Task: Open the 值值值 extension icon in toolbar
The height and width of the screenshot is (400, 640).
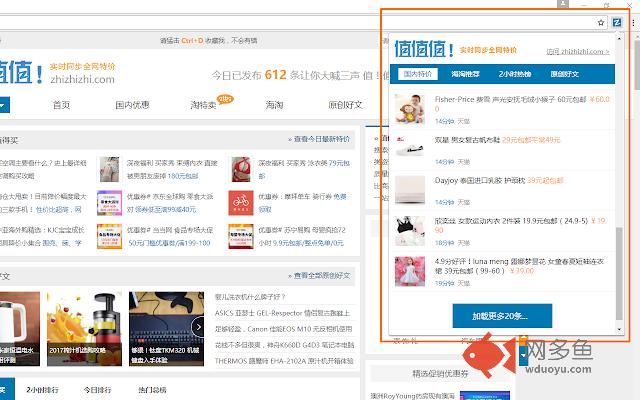Action: pyautogui.click(x=617, y=22)
